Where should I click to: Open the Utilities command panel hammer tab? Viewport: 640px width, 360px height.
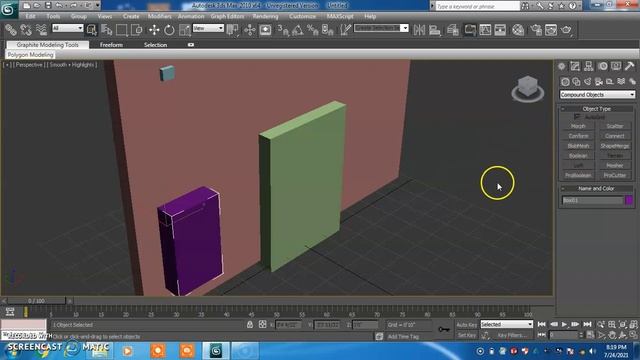tap(629, 66)
